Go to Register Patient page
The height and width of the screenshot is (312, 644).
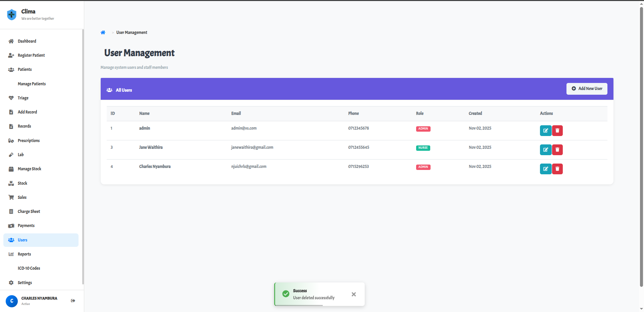point(31,55)
